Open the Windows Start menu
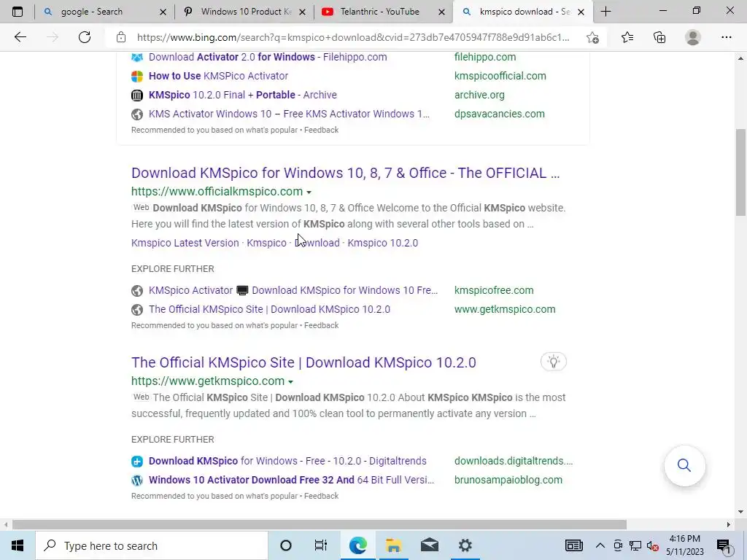 pyautogui.click(x=18, y=545)
